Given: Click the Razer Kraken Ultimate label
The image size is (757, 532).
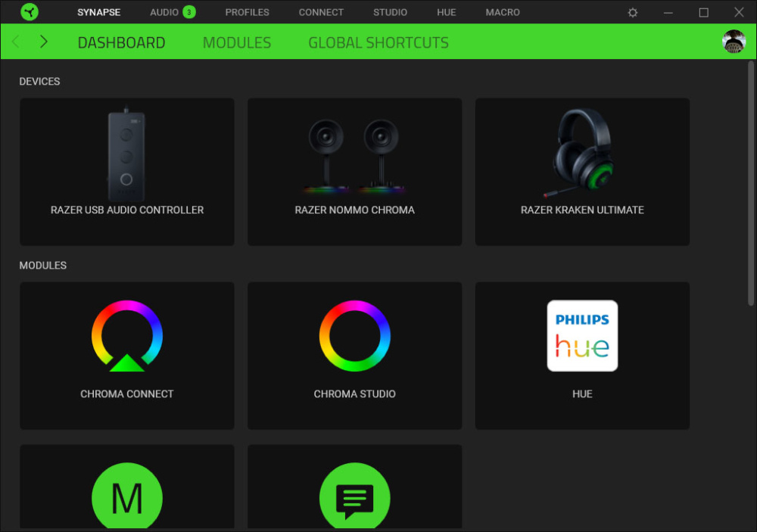Looking at the screenshot, I should click(582, 210).
